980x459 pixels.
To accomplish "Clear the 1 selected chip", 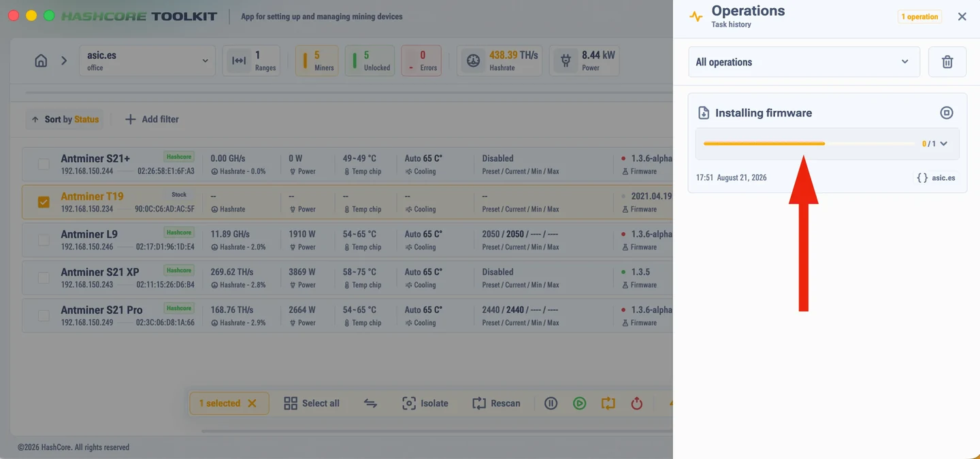I will pyautogui.click(x=252, y=403).
